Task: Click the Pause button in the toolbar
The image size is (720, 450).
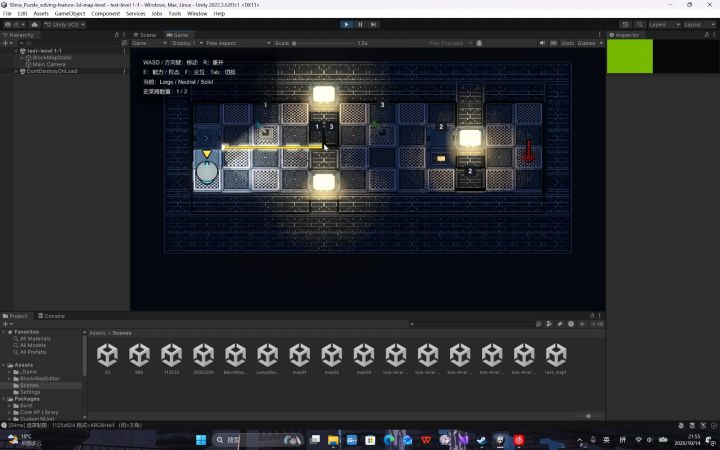Action: pyautogui.click(x=360, y=24)
